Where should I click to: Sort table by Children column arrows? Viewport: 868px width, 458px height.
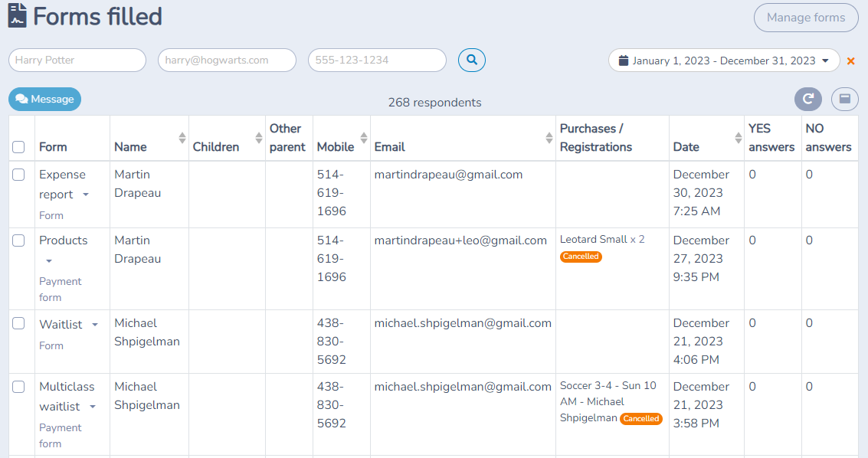[258, 138]
